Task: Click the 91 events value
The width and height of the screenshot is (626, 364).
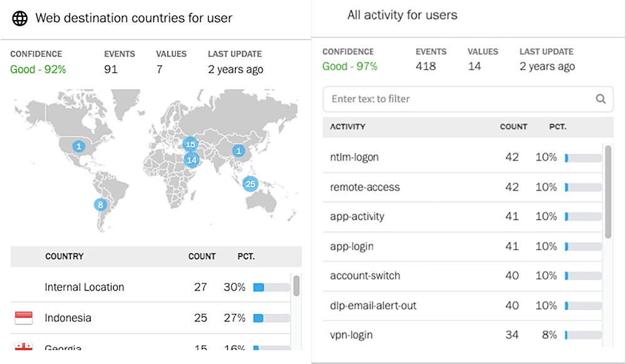Action: pos(111,69)
